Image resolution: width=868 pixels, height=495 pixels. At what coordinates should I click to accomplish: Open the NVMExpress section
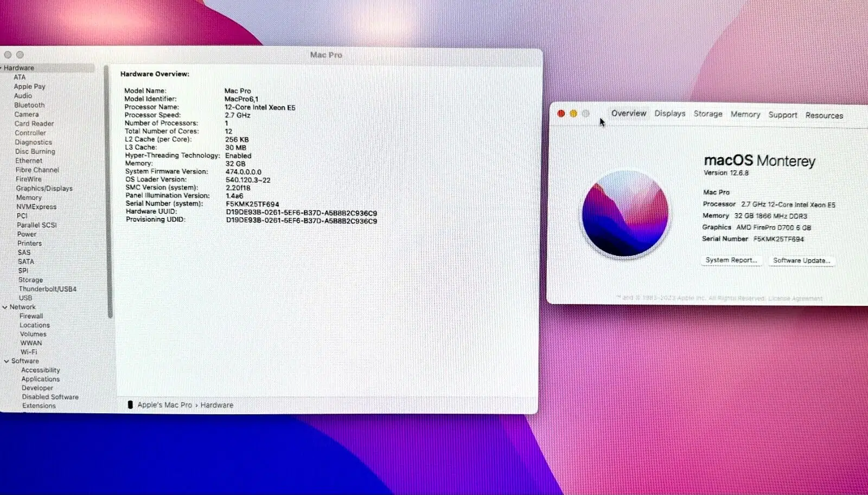click(36, 207)
